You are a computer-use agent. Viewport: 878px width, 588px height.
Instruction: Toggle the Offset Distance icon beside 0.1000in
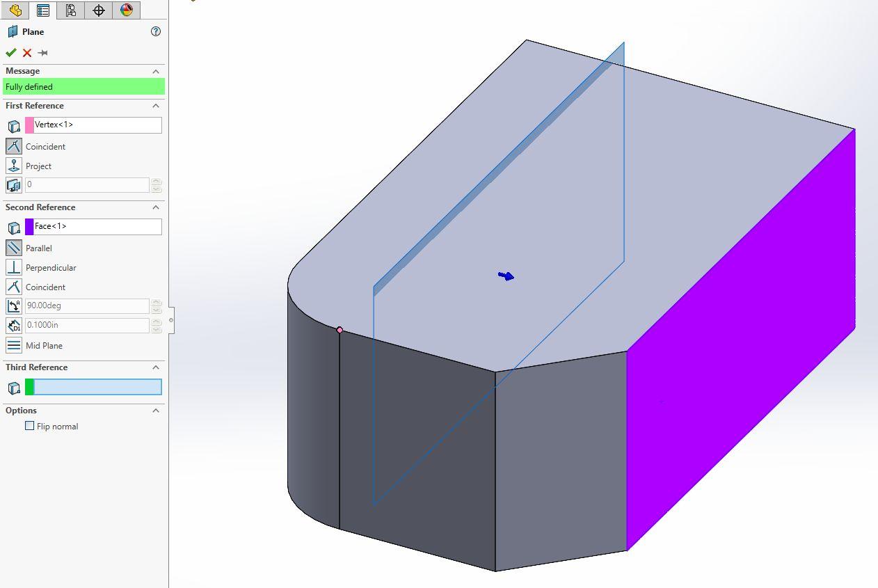point(14,326)
